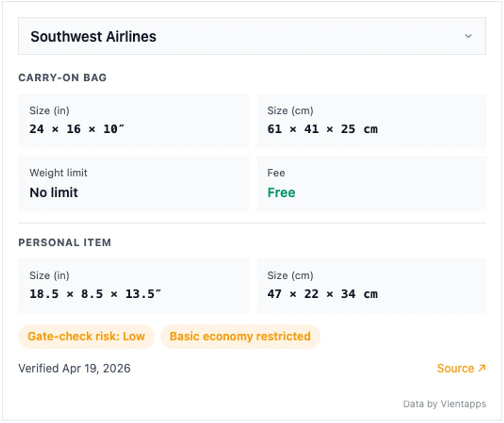Click the Southwest Airlines title text

[x=93, y=36]
